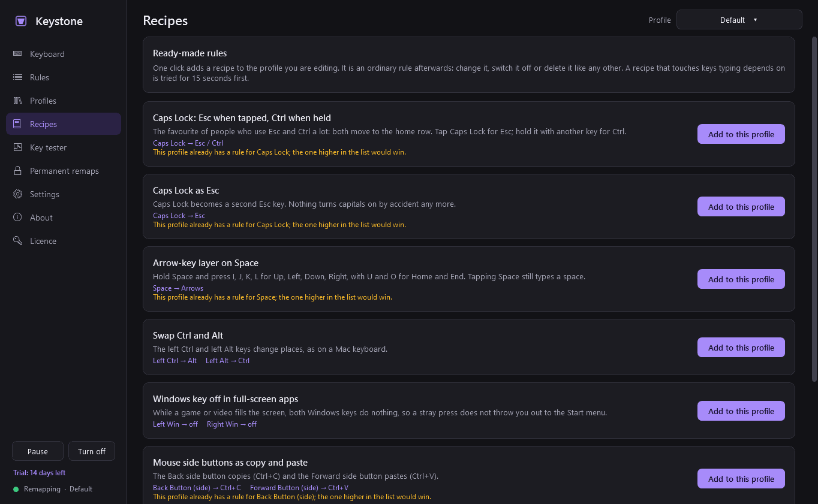Click the Left Alt → Ctrl mapping
Image resolution: width=818 pixels, height=504 pixels.
coord(227,361)
